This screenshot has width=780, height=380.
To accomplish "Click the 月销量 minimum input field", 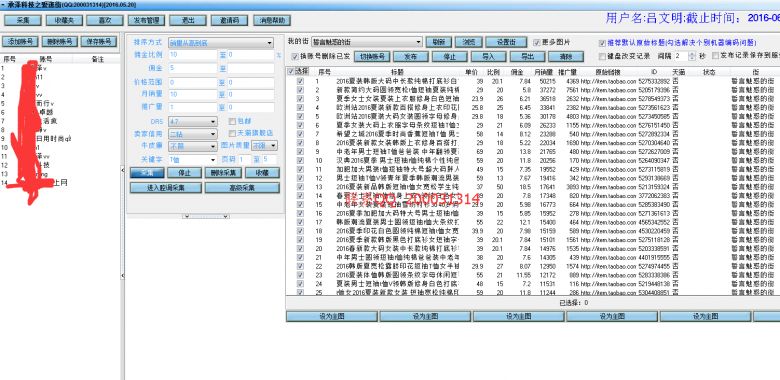I will click(193, 94).
